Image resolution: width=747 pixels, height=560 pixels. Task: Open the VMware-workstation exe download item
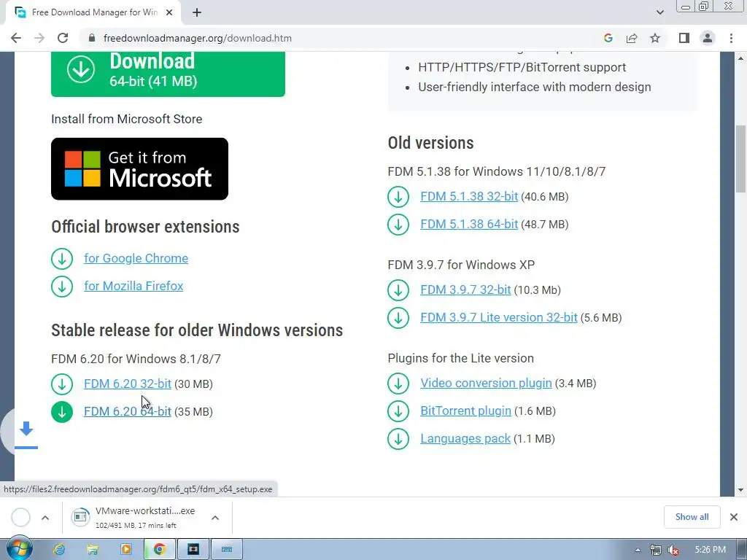click(138, 517)
